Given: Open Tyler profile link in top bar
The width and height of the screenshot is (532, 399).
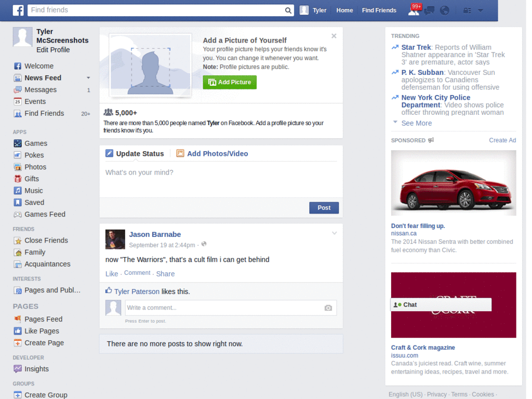Looking at the screenshot, I should pyautogui.click(x=313, y=10).
